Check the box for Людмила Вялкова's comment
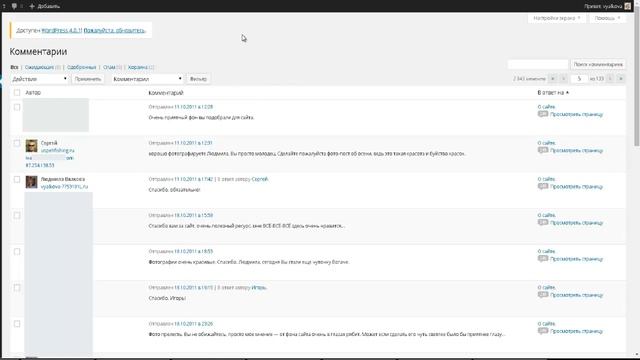This screenshot has height=360, width=640. (x=17, y=179)
